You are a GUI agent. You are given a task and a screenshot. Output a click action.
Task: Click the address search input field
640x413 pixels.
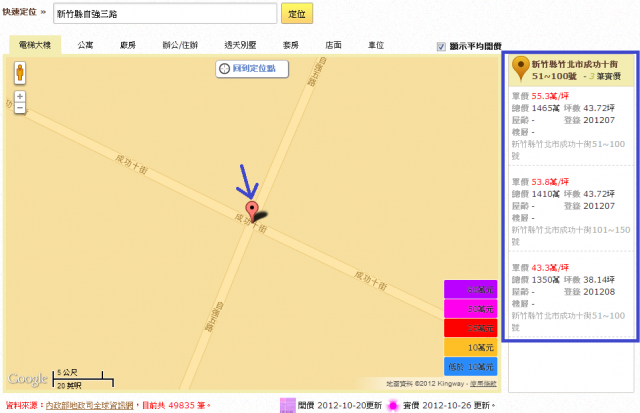point(165,13)
